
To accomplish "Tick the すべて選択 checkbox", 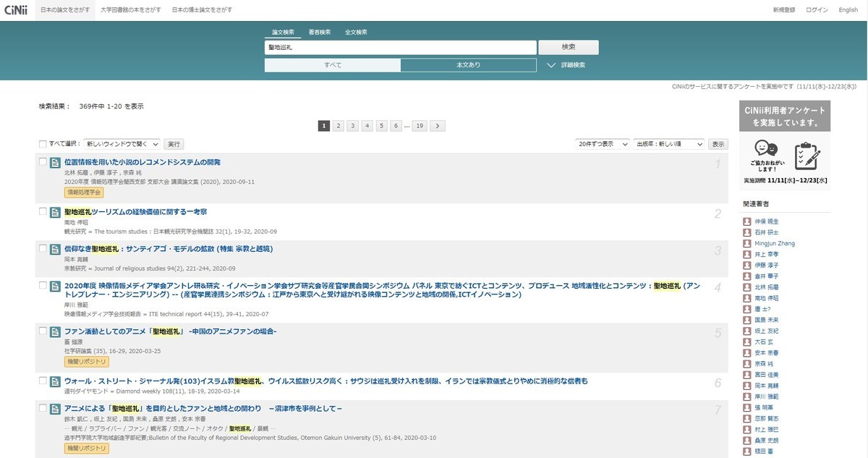I will click(43, 144).
